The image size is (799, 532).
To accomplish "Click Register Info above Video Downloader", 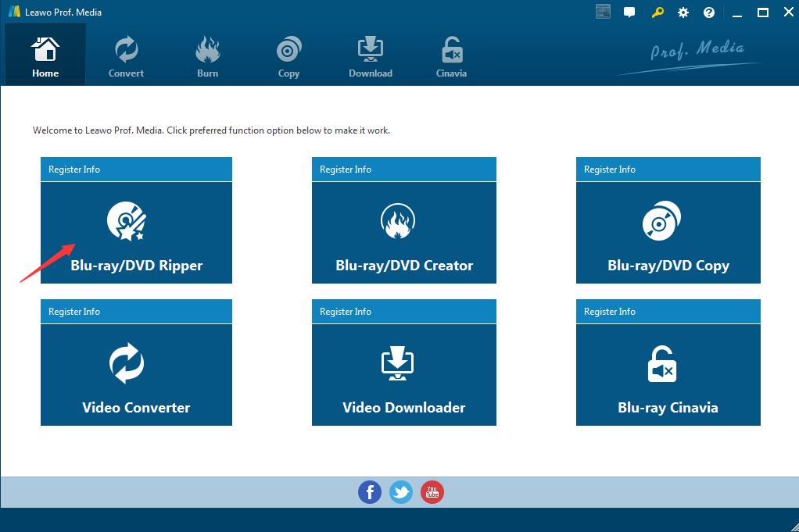I will pos(346,312).
